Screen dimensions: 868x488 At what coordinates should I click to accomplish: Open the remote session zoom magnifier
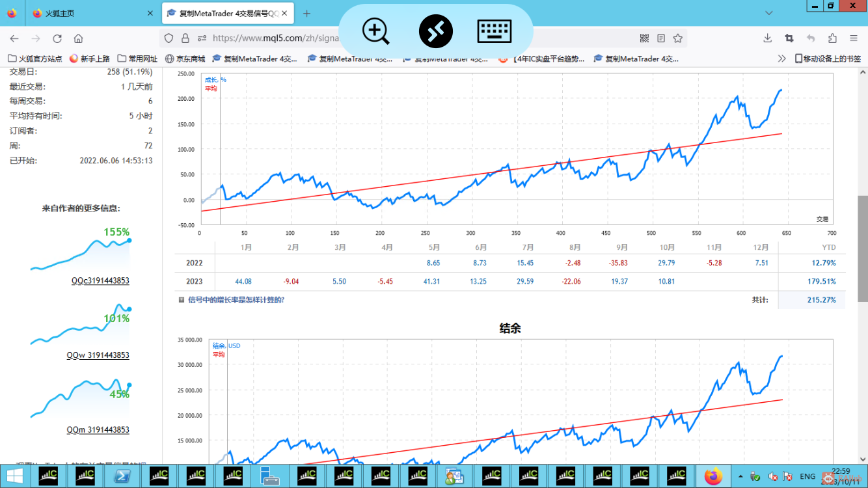click(376, 31)
